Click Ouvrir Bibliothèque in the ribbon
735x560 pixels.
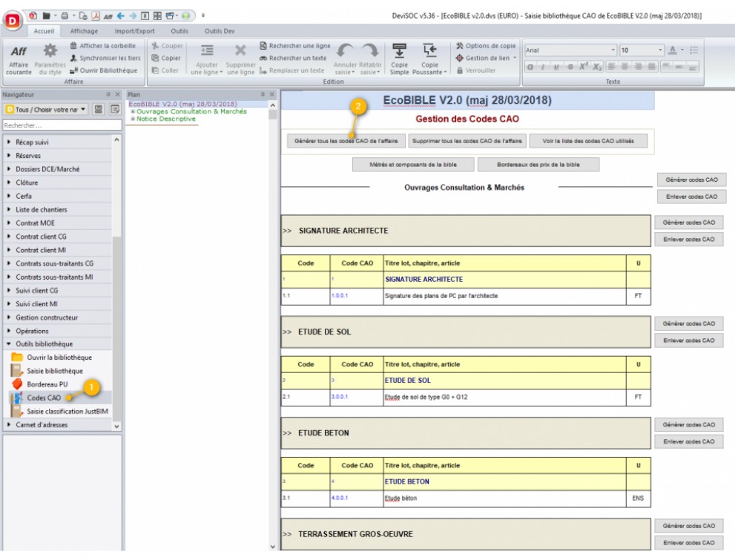point(104,70)
